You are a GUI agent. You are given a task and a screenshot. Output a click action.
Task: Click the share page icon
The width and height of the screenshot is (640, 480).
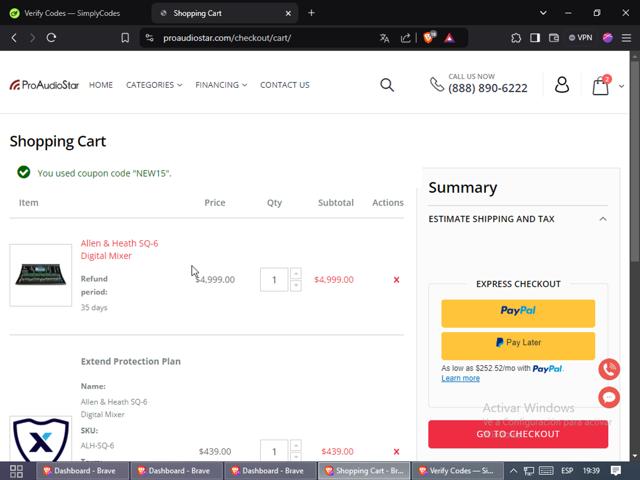coord(405,38)
